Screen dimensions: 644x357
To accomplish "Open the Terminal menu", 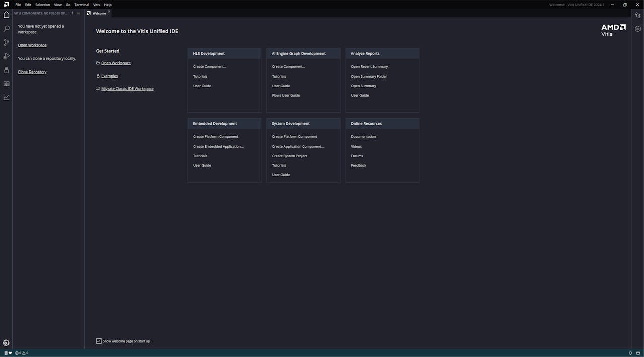I will point(82,5).
